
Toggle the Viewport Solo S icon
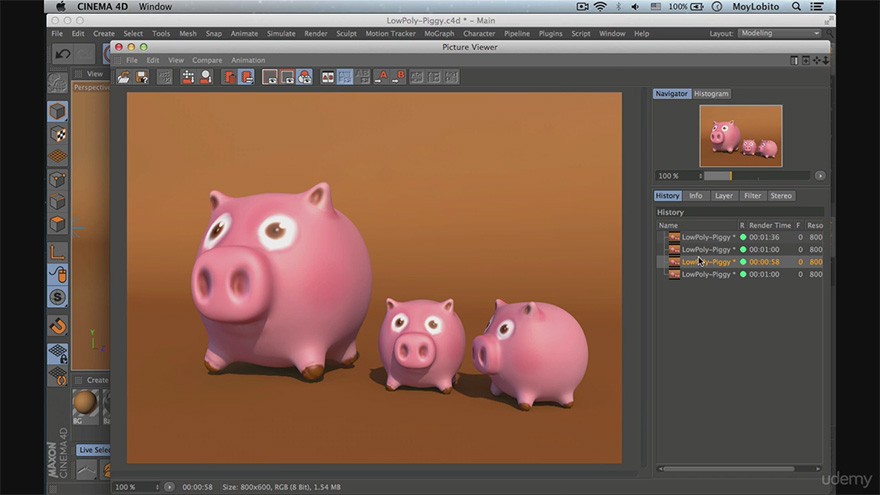58,297
